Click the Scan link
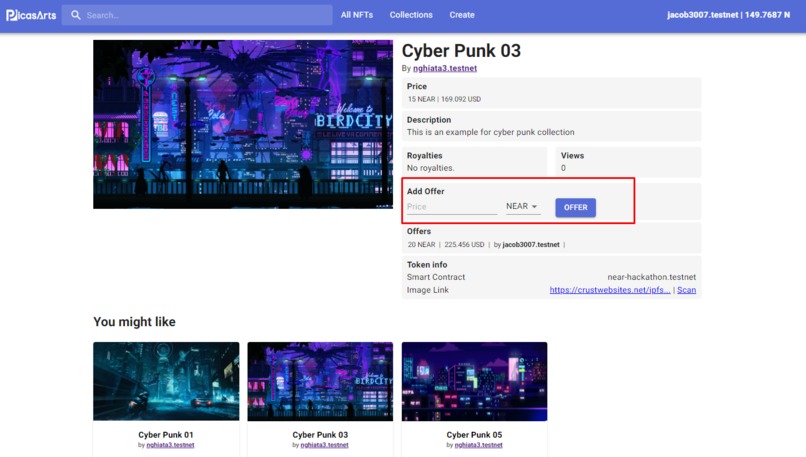 (686, 290)
